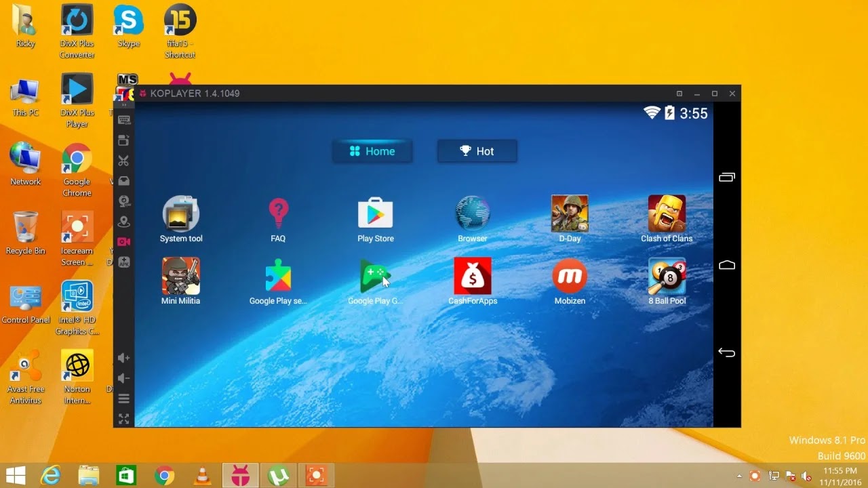The image size is (868, 488).
Task: Click the volume speaker icon in system tray
Action: pos(806,476)
